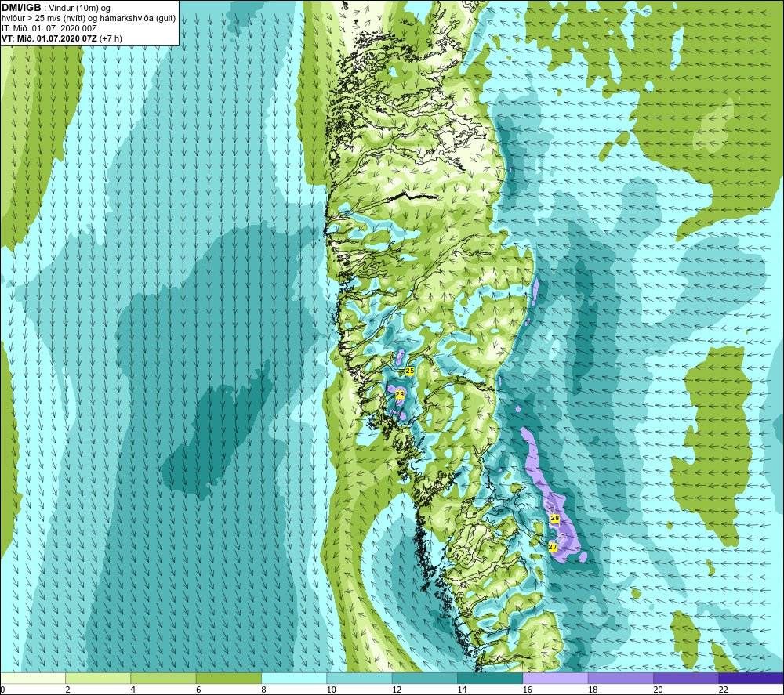Click the 'VT: Mið. 01.07.2020 07Z' text
The width and height of the screenshot is (784, 695).
point(49,38)
